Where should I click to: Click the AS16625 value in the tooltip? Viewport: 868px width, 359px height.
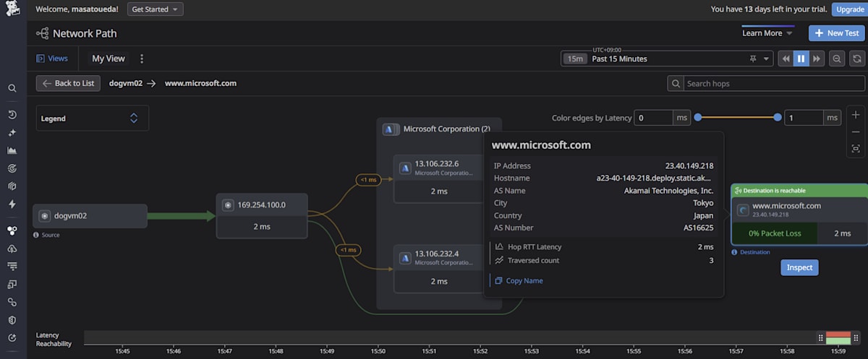(698, 228)
